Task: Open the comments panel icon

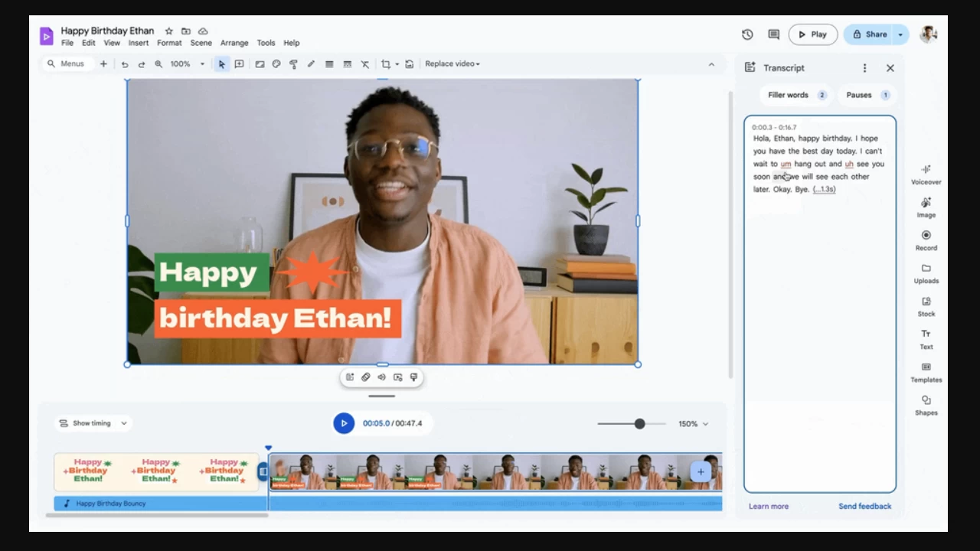Action: tap(773, 34)
